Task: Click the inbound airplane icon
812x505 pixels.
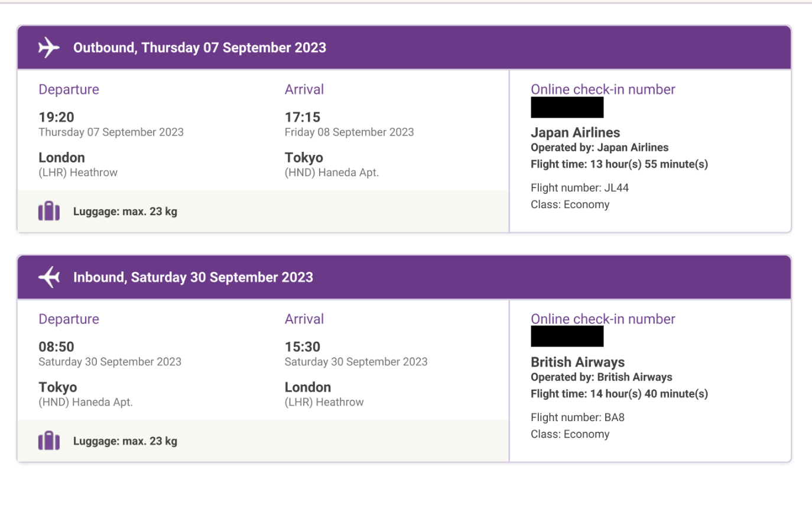Action: coord(49,277)
